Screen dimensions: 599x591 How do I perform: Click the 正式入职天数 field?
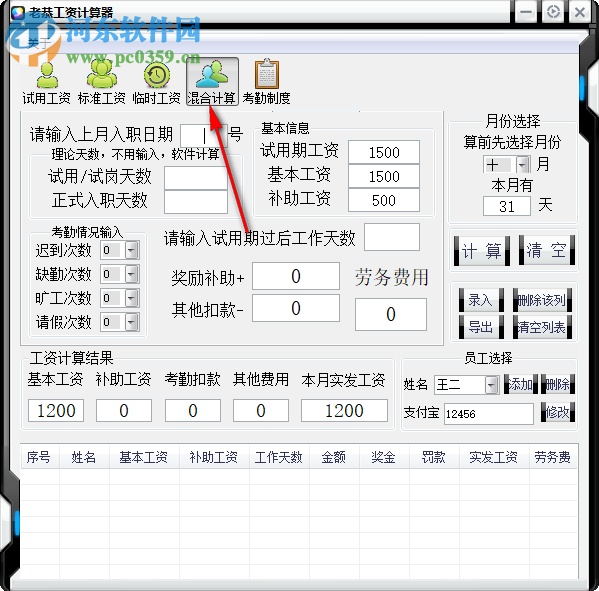[x=196, y=202]
